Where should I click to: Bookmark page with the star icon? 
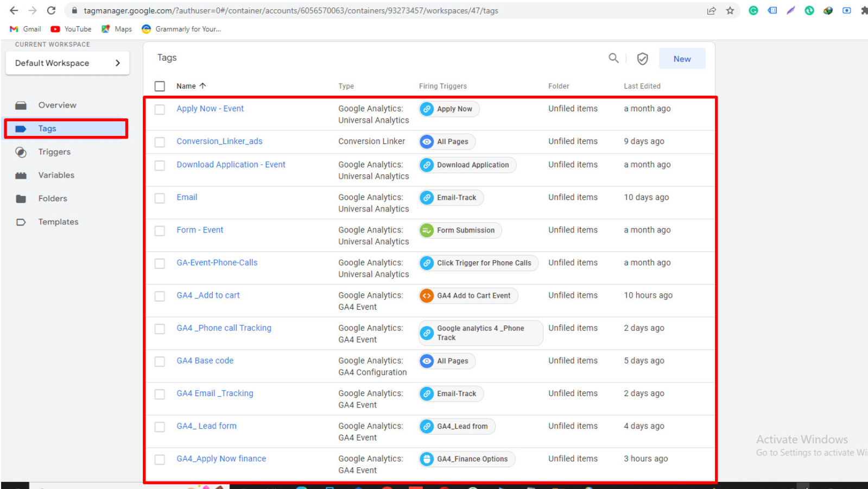730,10
